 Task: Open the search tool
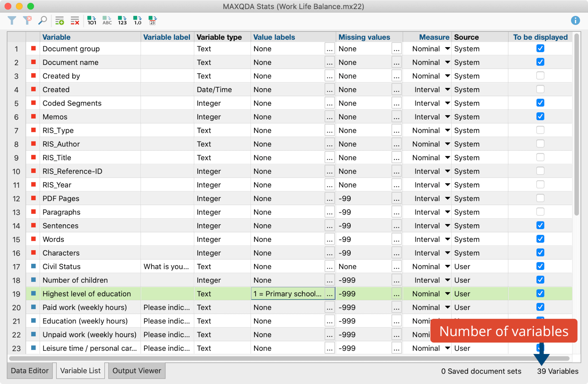43,21
